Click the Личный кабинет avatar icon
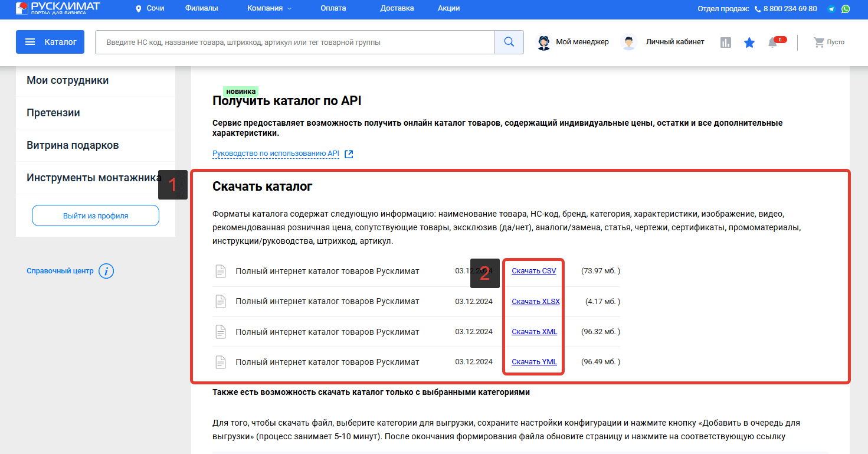 point(629,42)
